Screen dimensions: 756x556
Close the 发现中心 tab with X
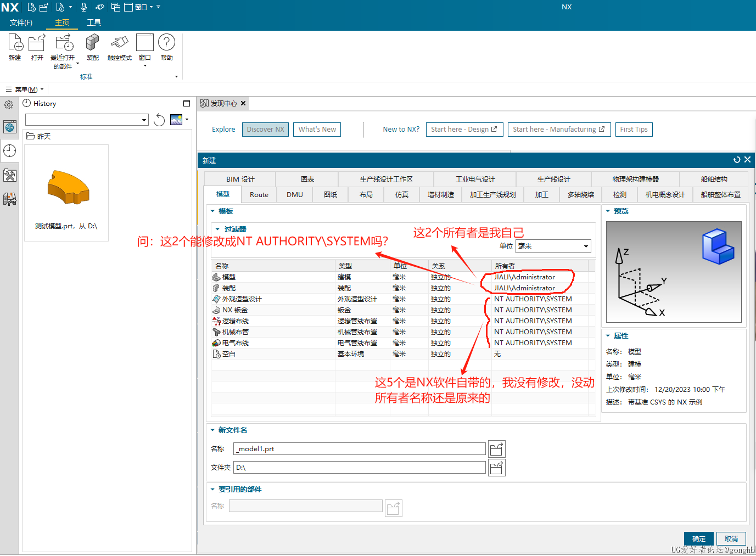tap(243, 103)
